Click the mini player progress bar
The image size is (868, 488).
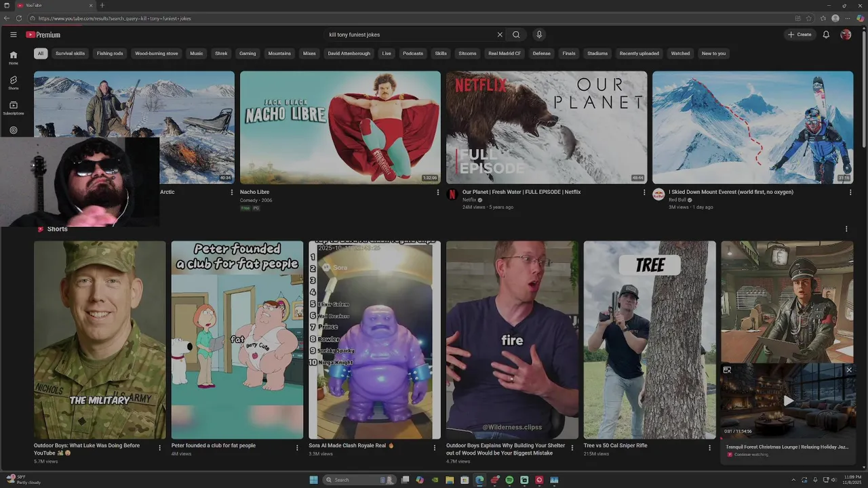click(x=788, y=439)
